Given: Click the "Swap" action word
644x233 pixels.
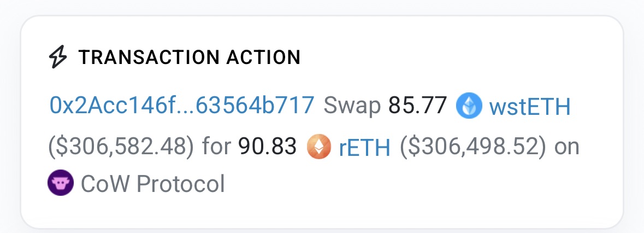Looking at the screenshot, I should coord(352,105).
